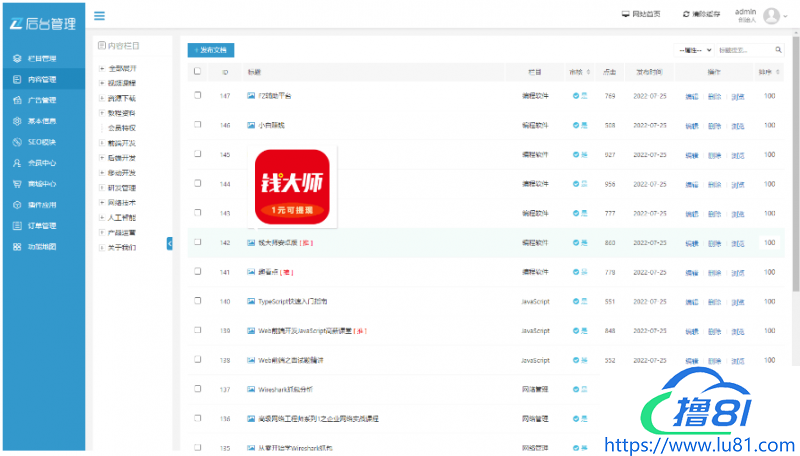Click image icon beside Wireshark article row 137
The image size is (800, 456).
click(251, 388)
